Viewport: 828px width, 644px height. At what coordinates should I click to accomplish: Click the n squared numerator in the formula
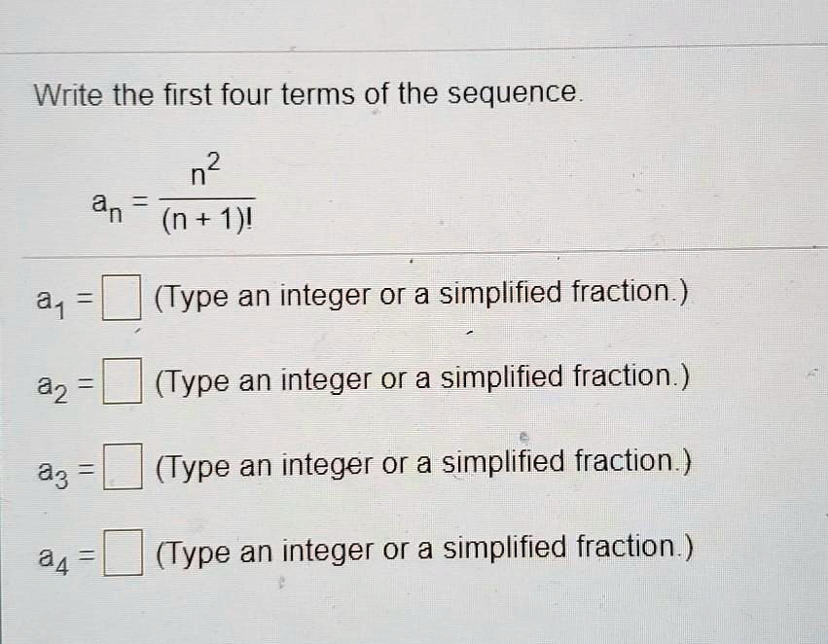pos(205,169)
